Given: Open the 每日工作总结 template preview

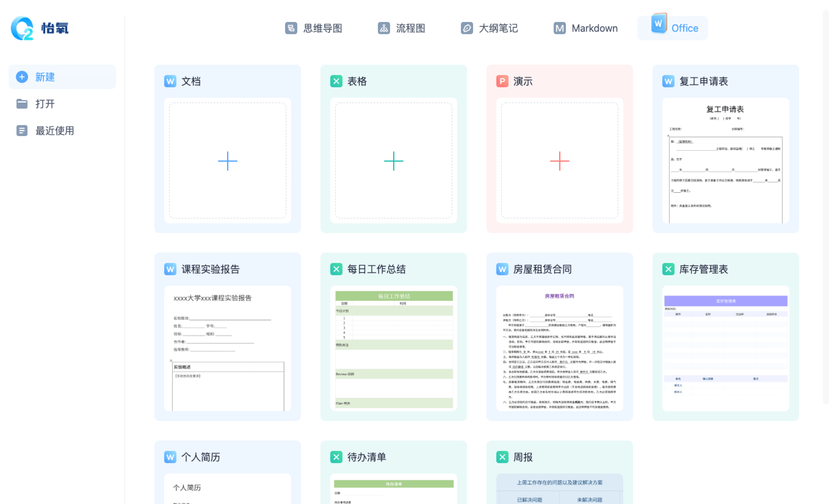Looking at the screenshot, I should point(394,348).
